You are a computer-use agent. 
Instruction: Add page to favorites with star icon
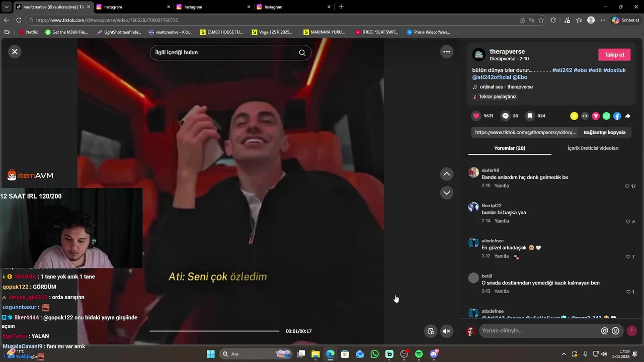tap(541, 20)
